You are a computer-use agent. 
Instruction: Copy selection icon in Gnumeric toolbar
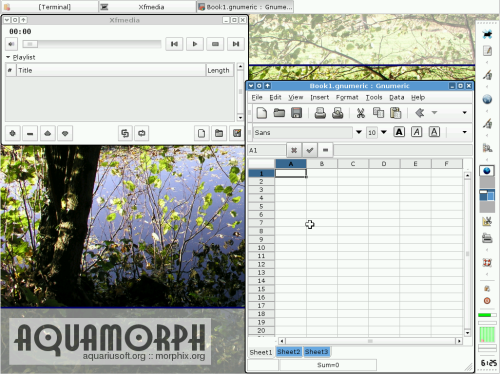pos(378,113)
